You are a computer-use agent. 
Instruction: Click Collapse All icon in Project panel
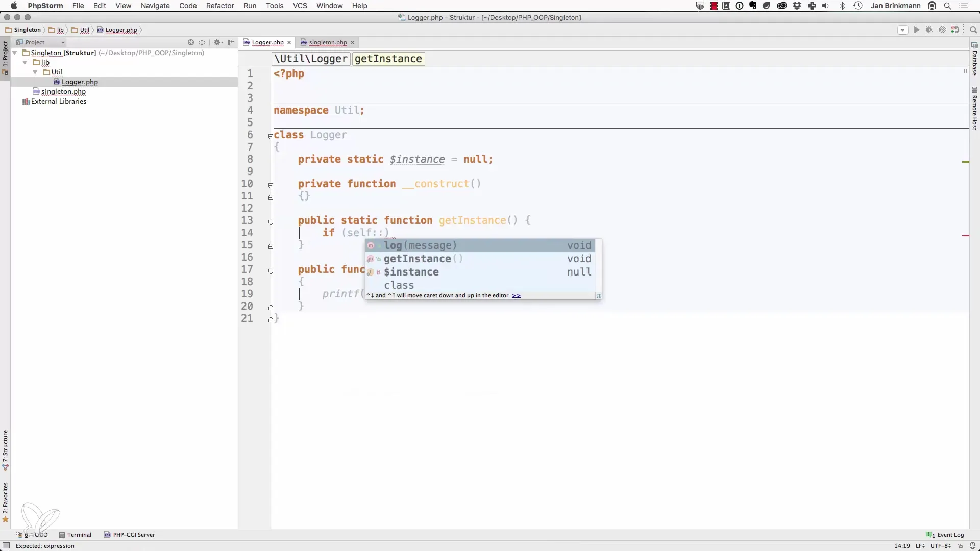click(x=202, y=42)
